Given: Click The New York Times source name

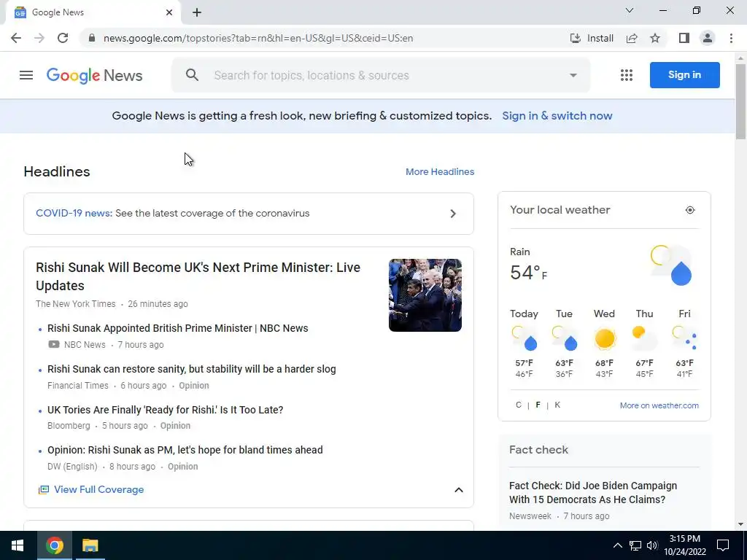Looking at the screenshot, I should pyautogui.click(x=76, y=304).
